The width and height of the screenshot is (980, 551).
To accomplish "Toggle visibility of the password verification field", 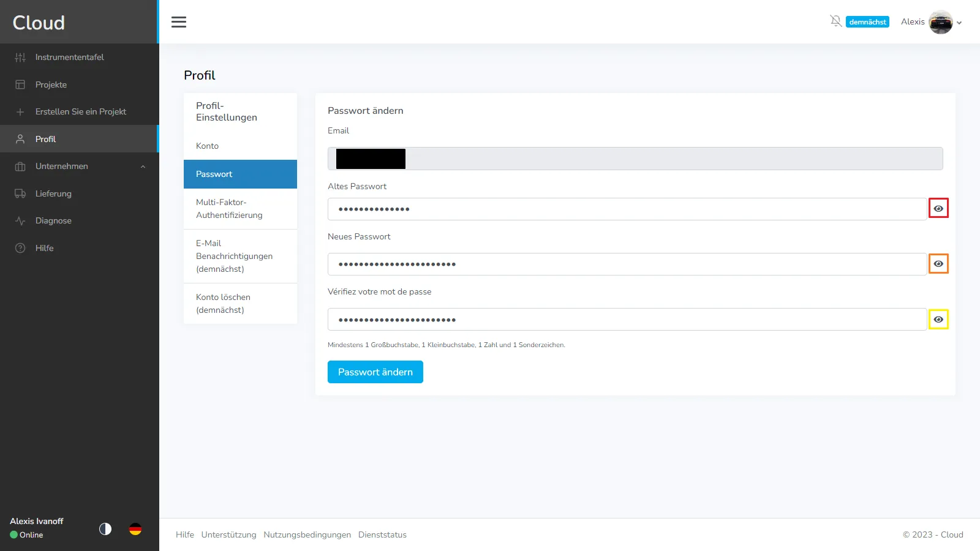I will click(x=938, y=320).
